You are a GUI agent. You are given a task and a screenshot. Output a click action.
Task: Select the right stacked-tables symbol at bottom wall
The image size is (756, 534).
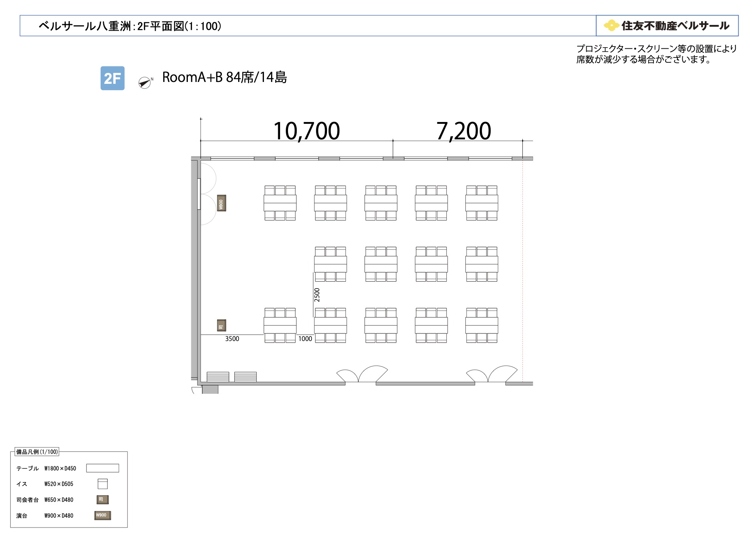[245, 377]
